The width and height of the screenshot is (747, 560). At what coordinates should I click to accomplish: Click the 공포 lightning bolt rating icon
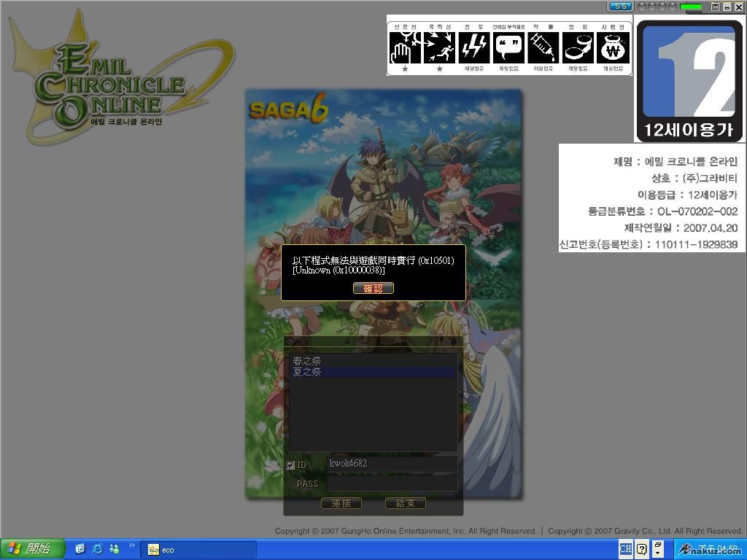click(474, 47)
